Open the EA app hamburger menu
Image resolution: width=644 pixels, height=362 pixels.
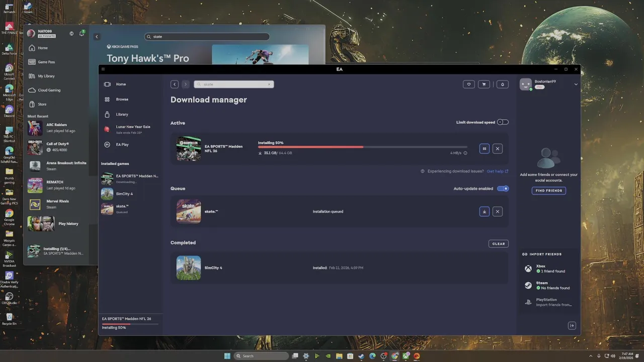pyautogui.click(x=103, y=69)
